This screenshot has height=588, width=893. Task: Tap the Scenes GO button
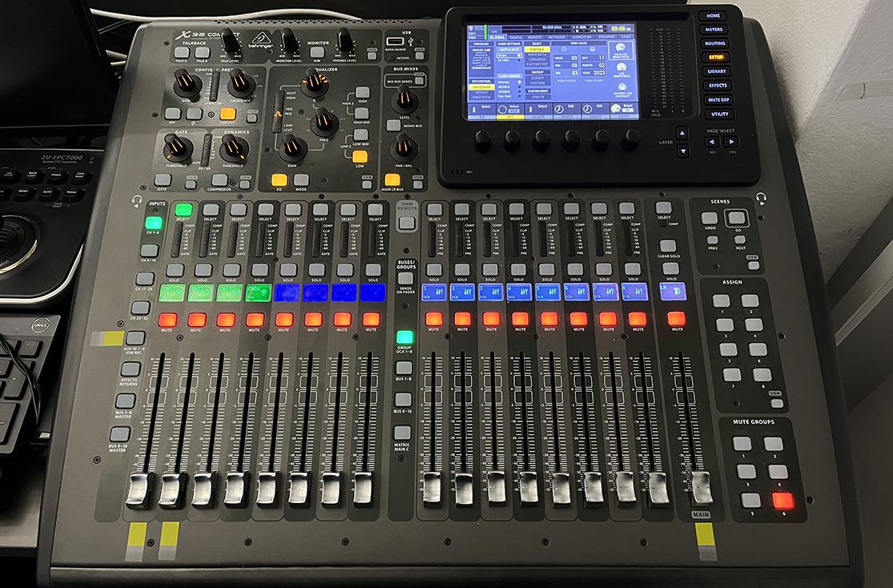point(737,218)
